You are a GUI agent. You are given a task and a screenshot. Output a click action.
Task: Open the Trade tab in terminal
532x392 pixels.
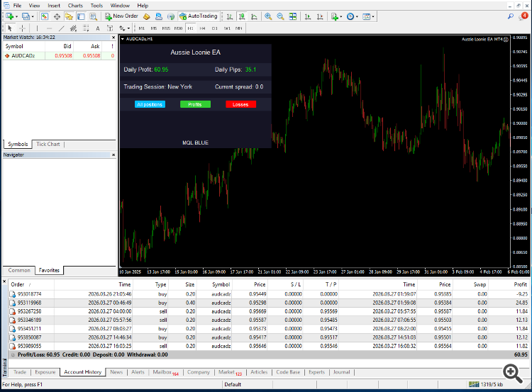coord(20,372)
